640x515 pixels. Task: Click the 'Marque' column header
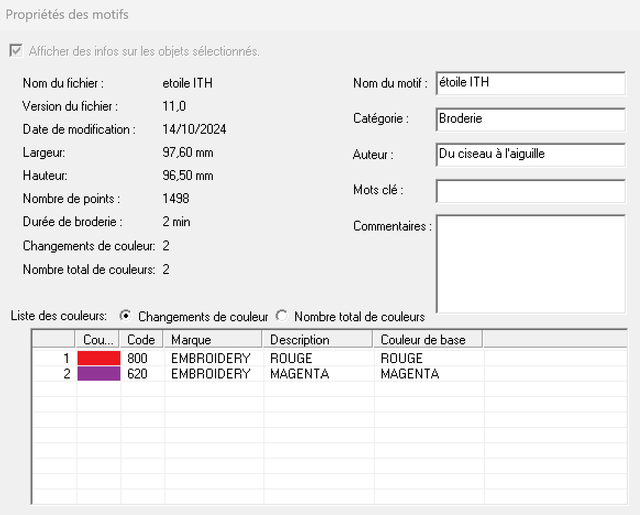(213, 340)
